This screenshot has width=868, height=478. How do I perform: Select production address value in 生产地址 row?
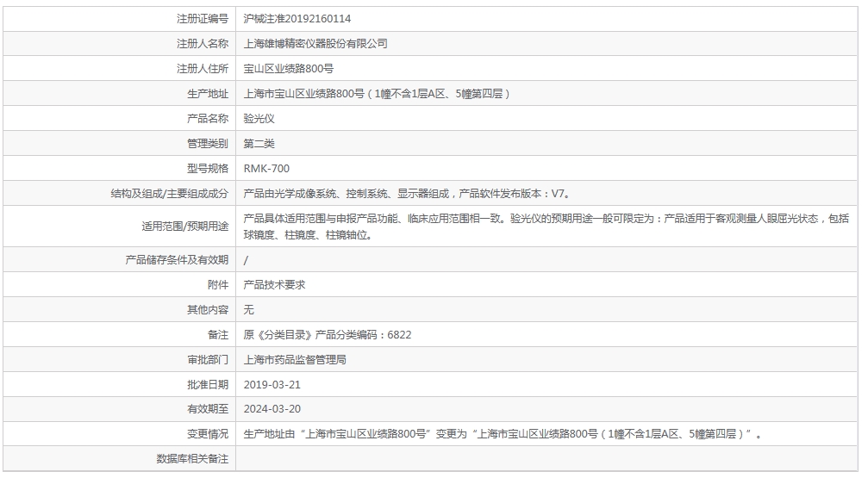[x=377, y=94]
